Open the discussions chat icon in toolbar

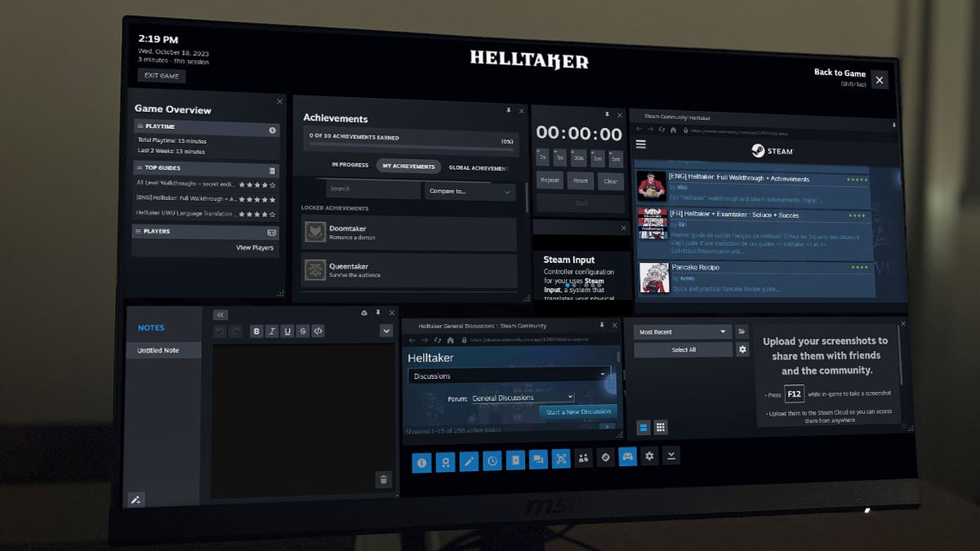pos(538,460)
